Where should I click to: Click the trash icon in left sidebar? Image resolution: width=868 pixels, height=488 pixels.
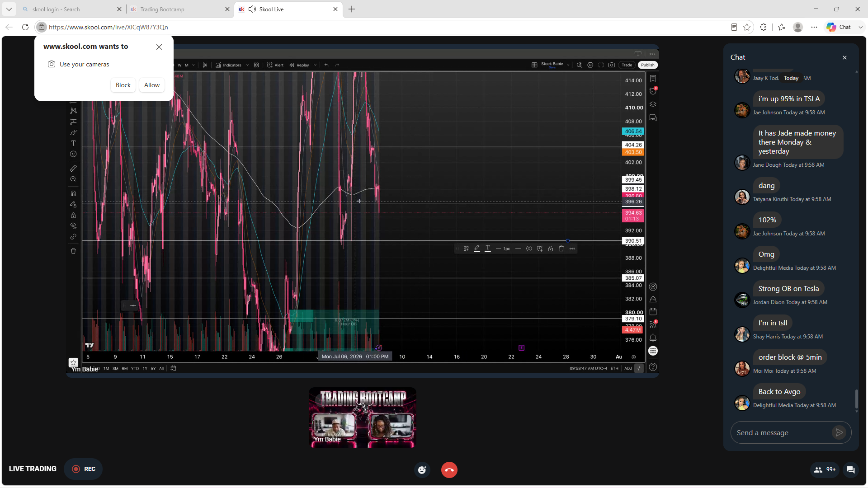[73, 251]
